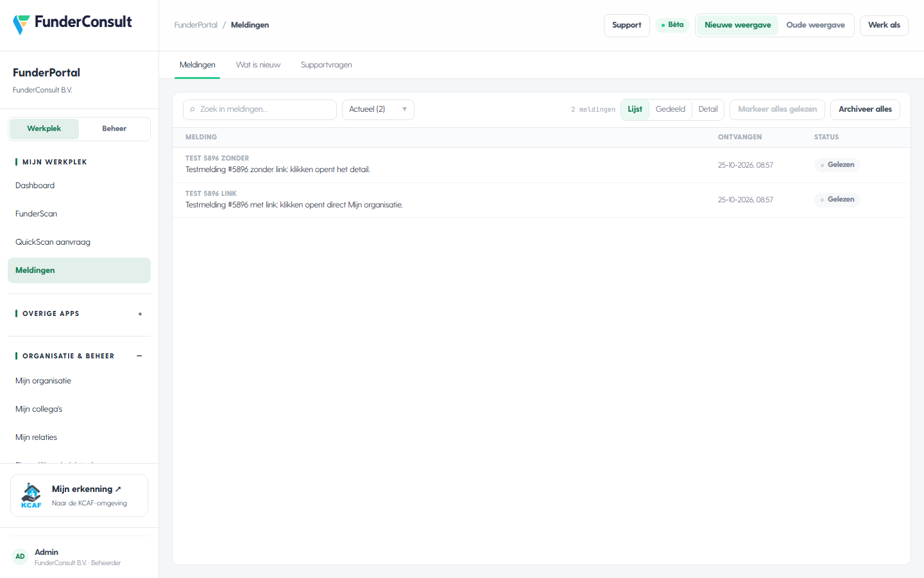The image size is (924, 578).
Task: Click Markeer alles gelezen
Action: [777, 109]
